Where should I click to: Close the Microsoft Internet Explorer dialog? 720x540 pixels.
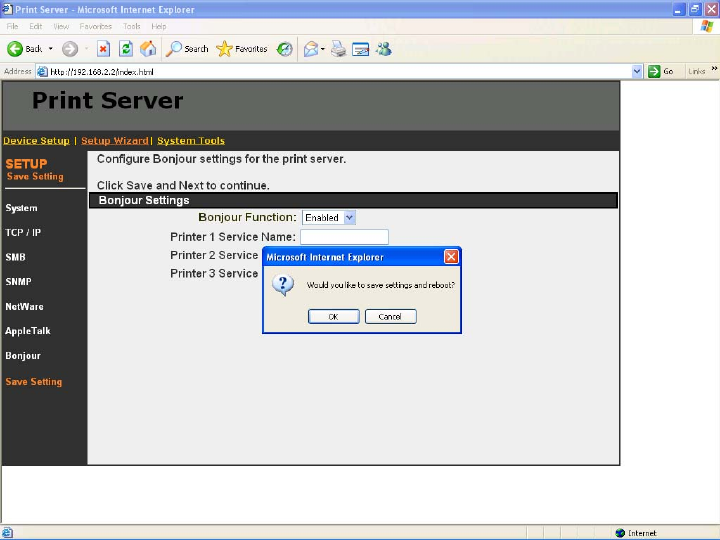click(451, 257)
